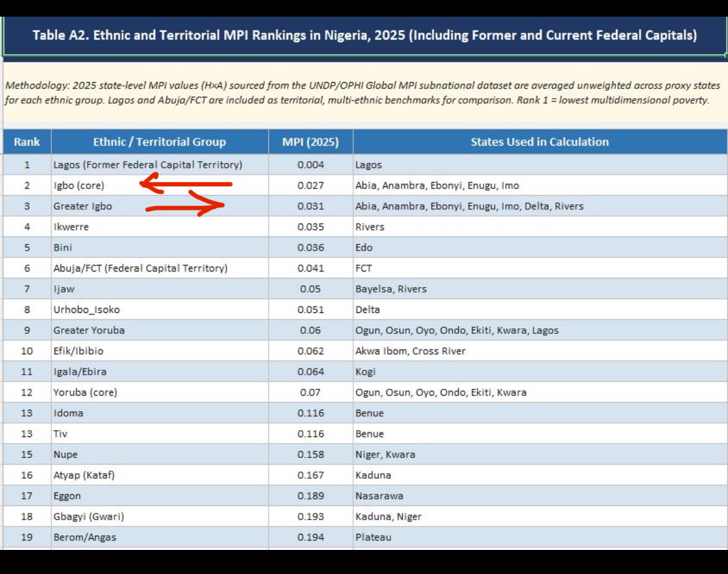Click the 'Akwa Ibom, Cross River' cell
The width and height of the screenshot is (728, 574).
point(540,351)
